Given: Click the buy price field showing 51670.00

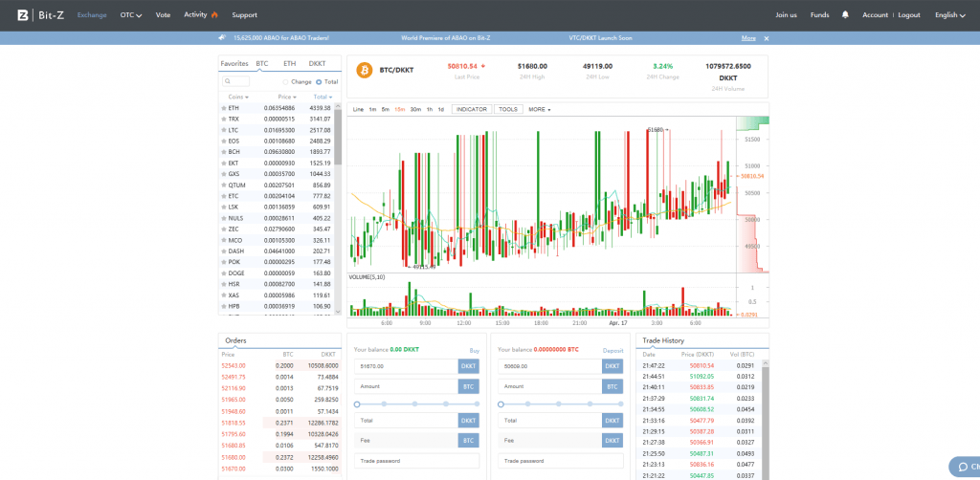Looking at the screenshot, I should click(406, 366).
